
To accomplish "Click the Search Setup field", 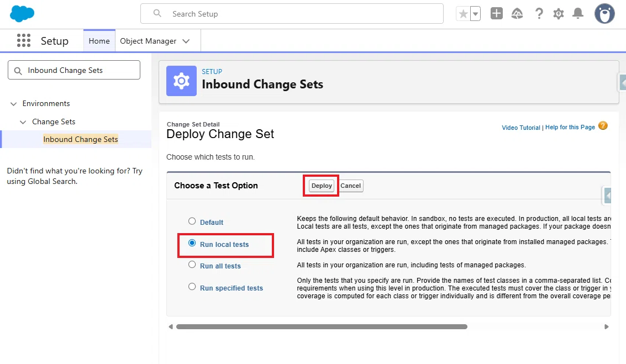I will [292, 14].
